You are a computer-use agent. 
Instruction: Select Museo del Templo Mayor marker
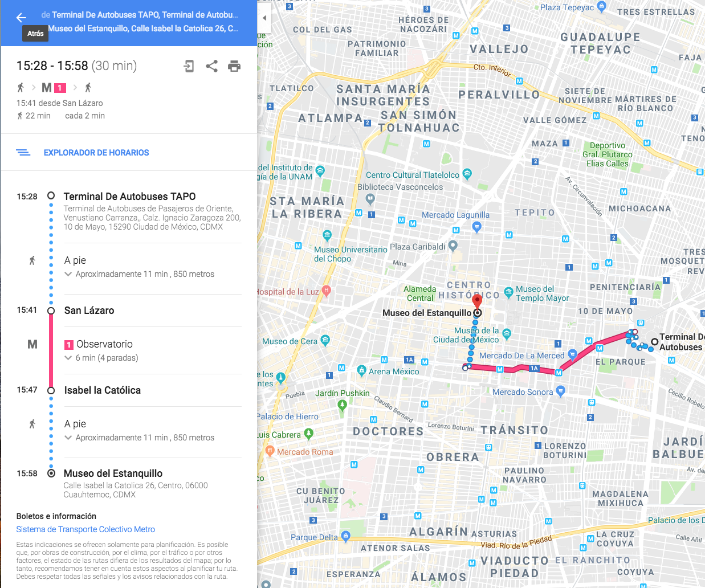[x=508, y=292]
